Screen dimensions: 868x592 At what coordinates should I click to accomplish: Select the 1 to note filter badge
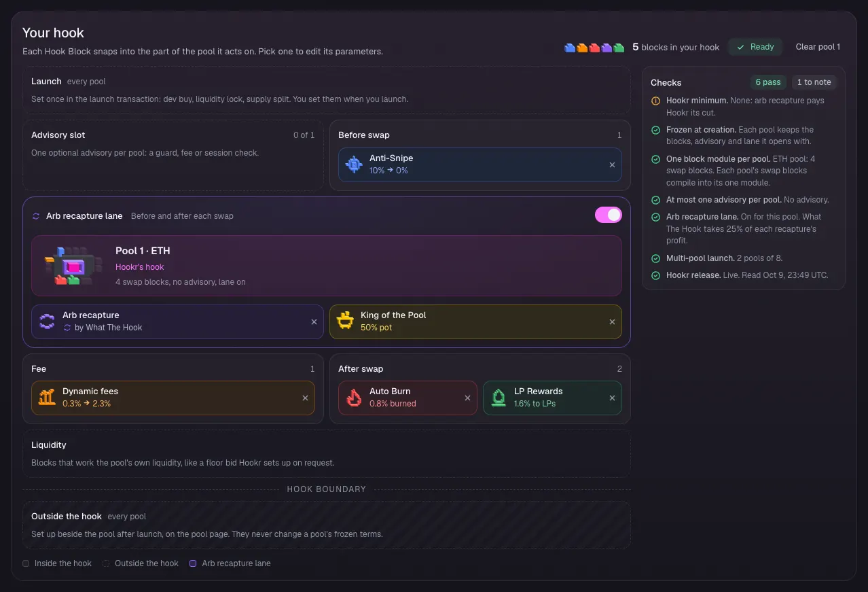point(814,82)
